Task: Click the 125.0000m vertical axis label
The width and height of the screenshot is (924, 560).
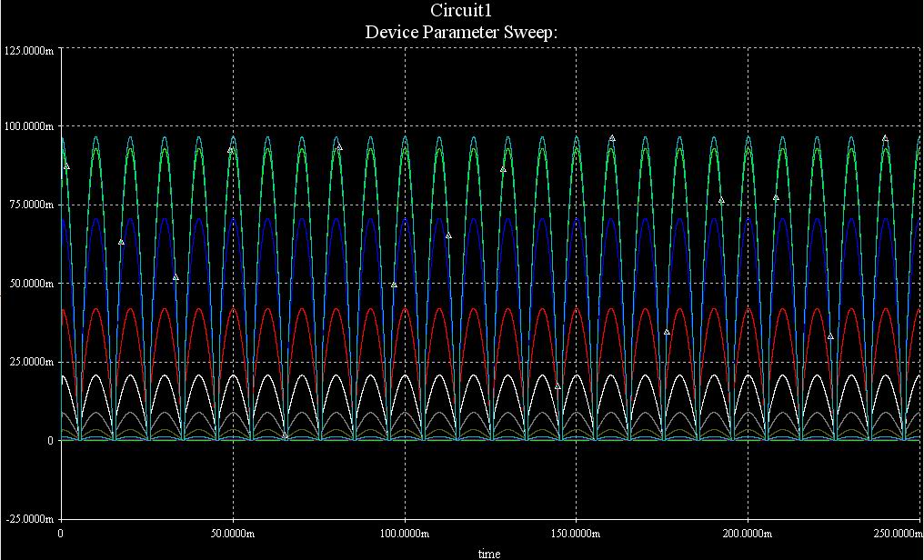Action: (29, 48)
